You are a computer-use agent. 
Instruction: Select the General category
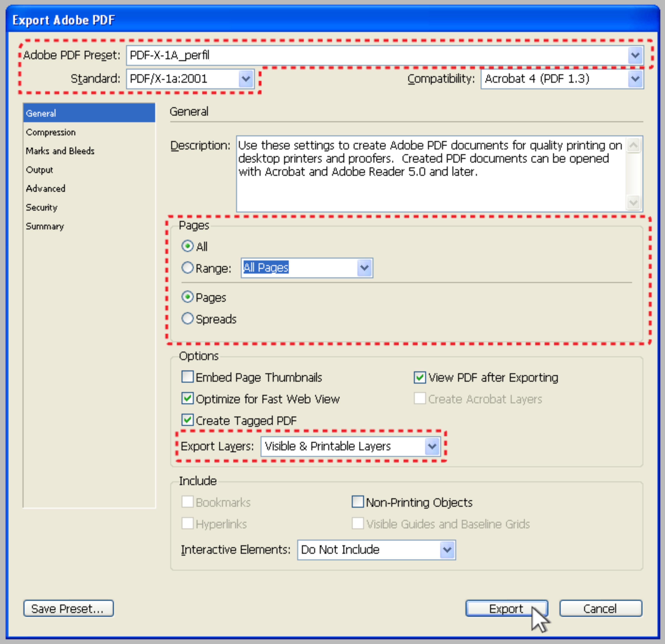tap(89, 113)
